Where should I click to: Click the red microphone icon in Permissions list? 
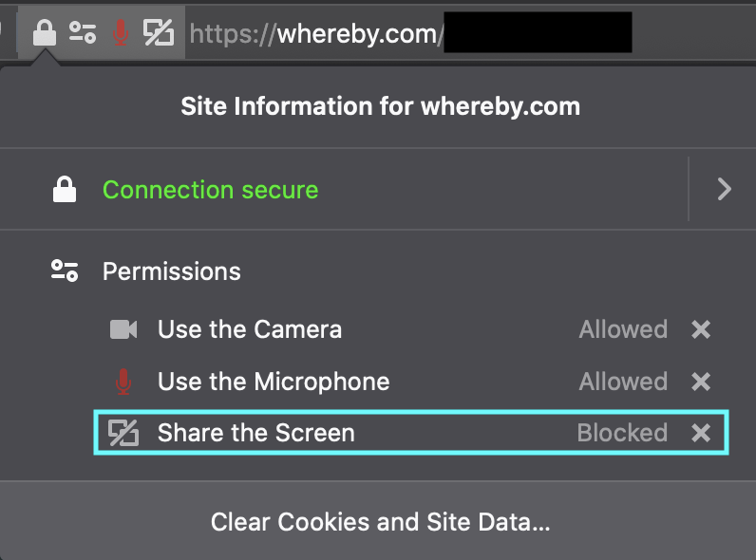point(123,382)
